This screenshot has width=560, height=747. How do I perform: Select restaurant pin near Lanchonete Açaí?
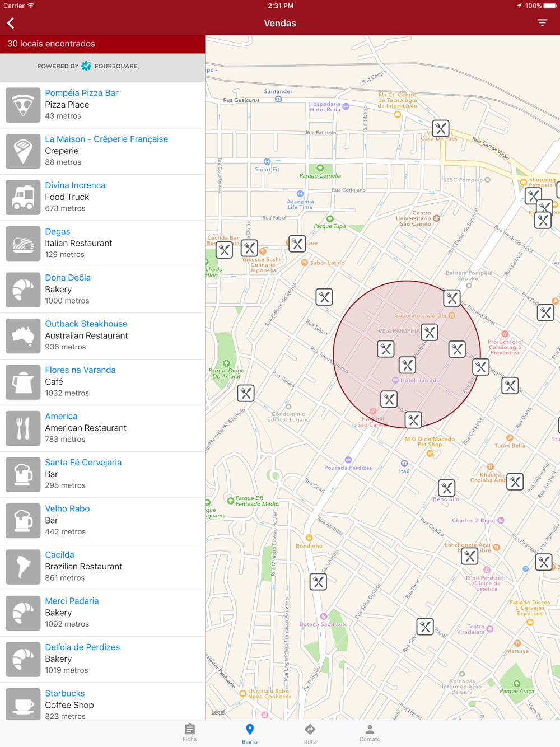click(470, 556)
